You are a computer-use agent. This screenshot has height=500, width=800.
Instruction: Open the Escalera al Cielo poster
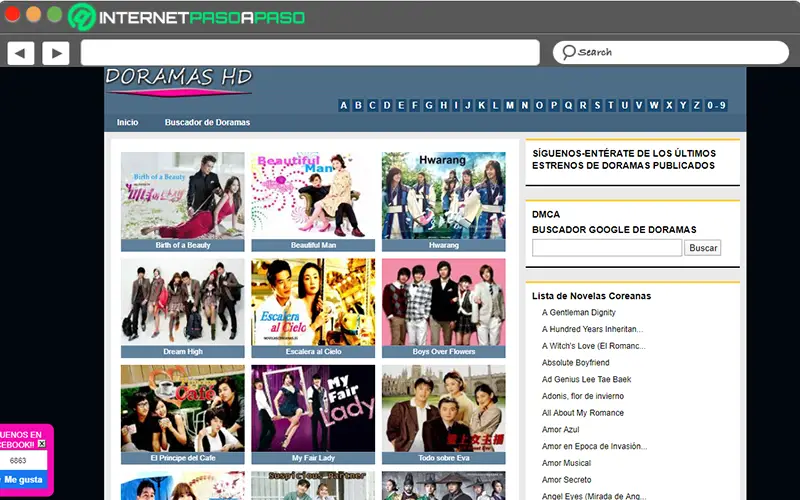tap(313, 302)
